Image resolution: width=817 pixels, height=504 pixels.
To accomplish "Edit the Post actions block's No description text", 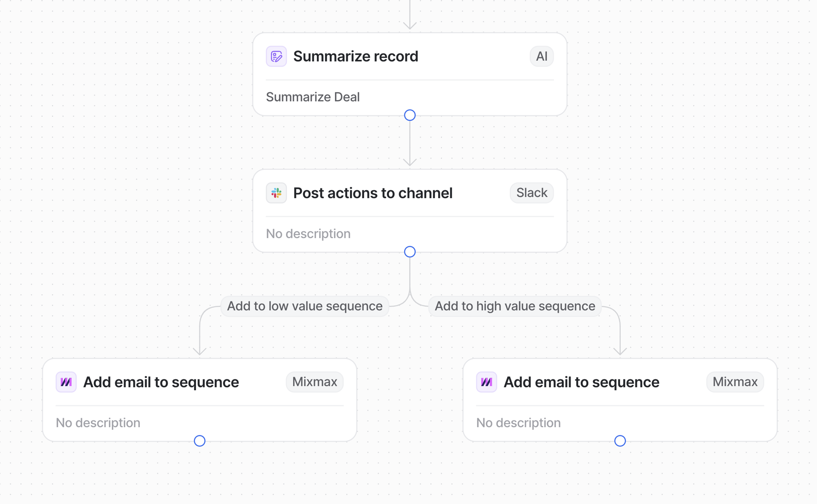I will pos(308,234).
